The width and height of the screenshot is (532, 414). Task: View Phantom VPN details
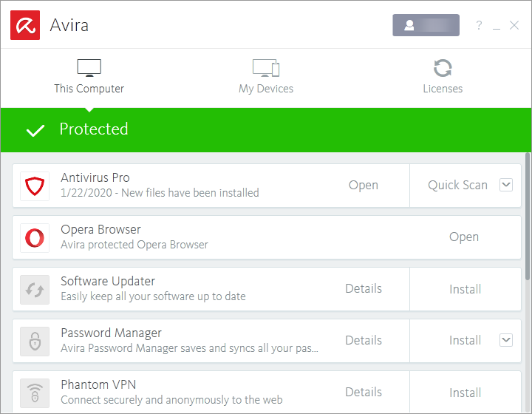tap(364, 393)
